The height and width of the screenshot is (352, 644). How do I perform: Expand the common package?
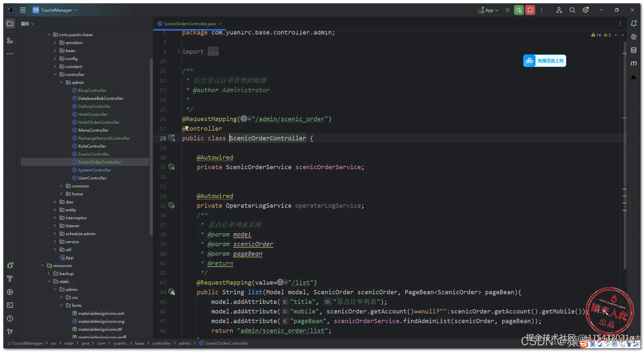(61, 186)
